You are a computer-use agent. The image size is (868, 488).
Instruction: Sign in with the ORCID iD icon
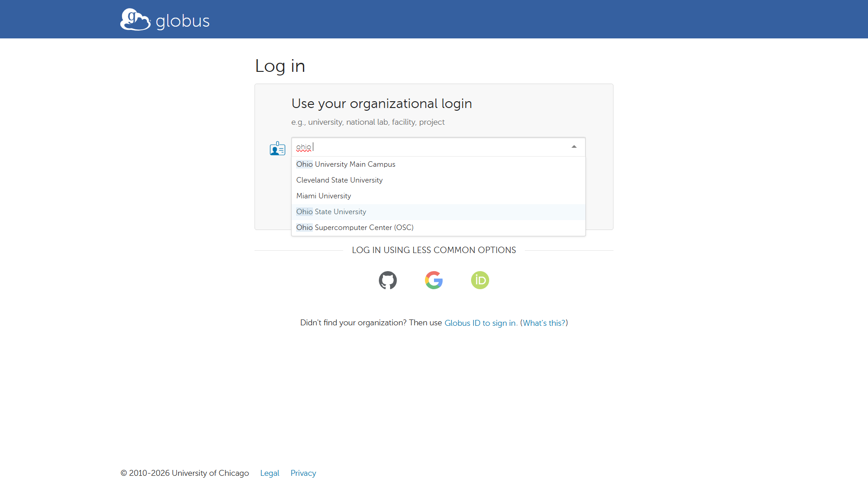tap(480, 280)
